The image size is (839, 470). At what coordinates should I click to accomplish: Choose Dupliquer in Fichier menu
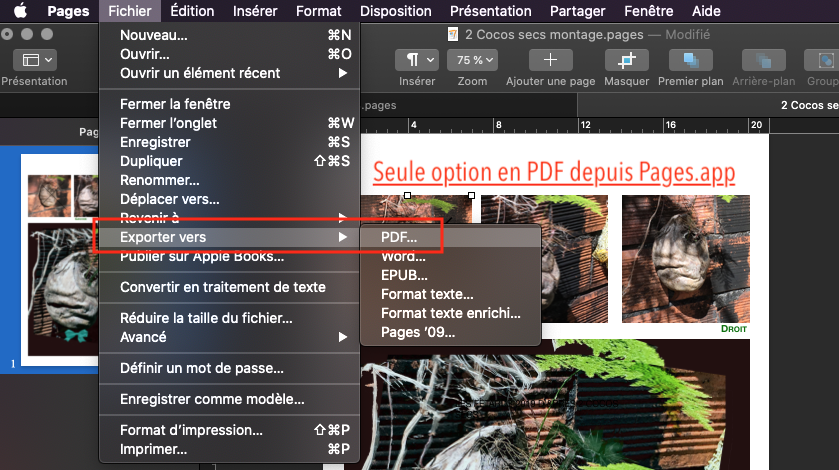[230, 161]
